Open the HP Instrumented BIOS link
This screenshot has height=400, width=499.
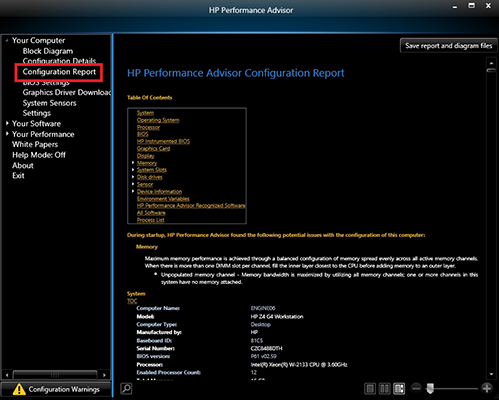[x=163, y=141]
